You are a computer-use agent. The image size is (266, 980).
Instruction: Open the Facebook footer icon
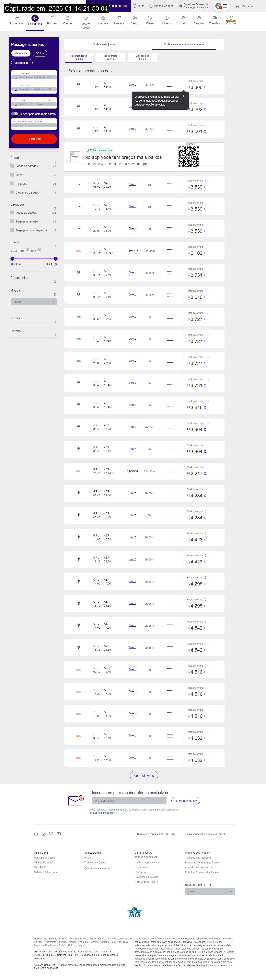point(36,834)
